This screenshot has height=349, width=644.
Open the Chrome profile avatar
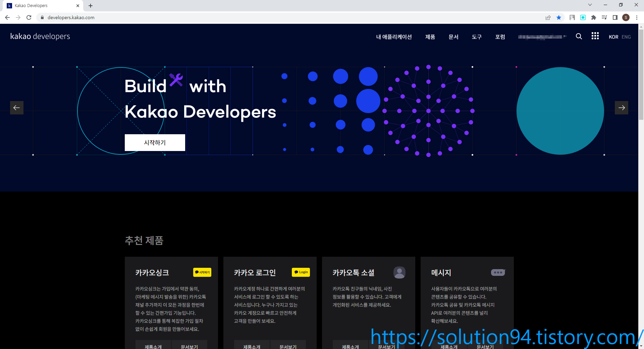point(626,17)
